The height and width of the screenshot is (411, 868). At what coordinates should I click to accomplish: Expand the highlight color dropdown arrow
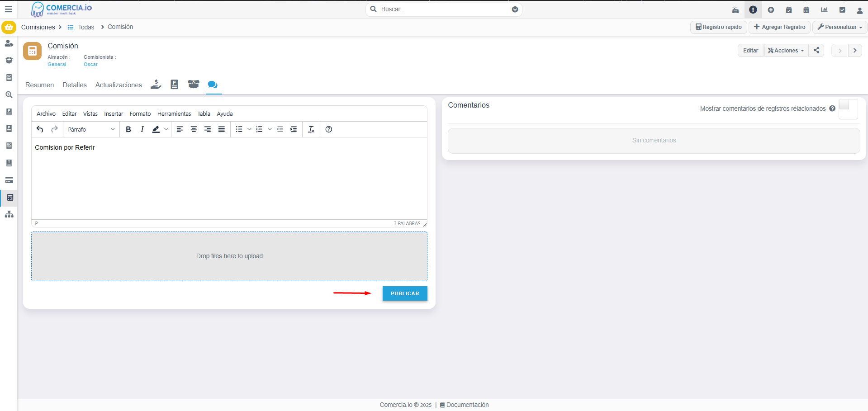[x=166, y=129]
